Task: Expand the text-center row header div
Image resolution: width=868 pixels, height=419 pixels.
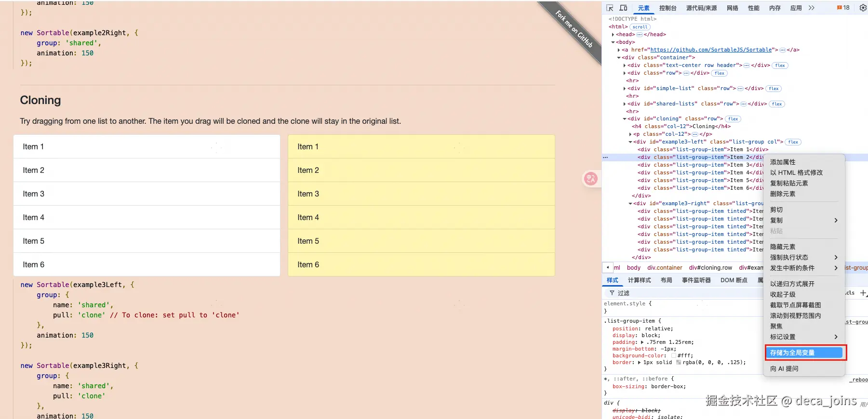Action: point(625,65)
